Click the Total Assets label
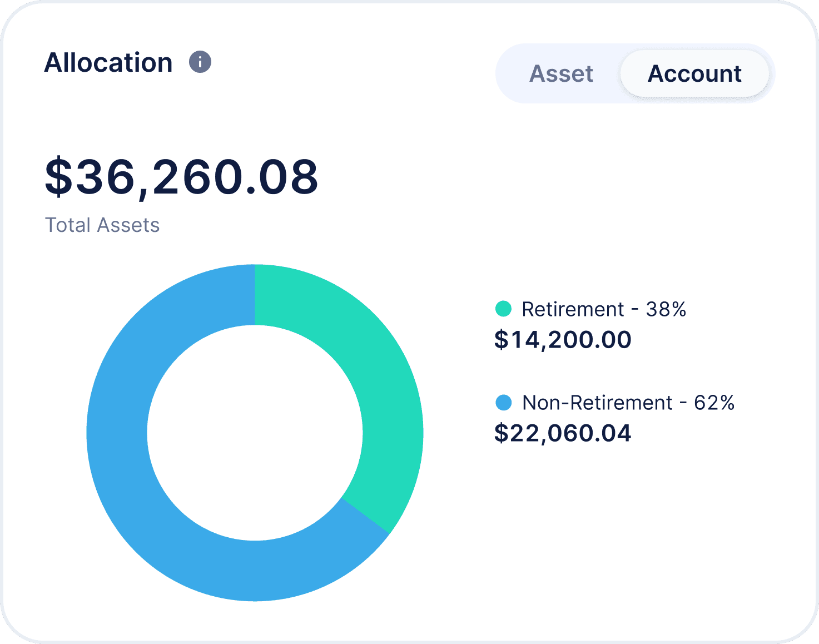The image size is (819, 644). (x=102, y=225)
